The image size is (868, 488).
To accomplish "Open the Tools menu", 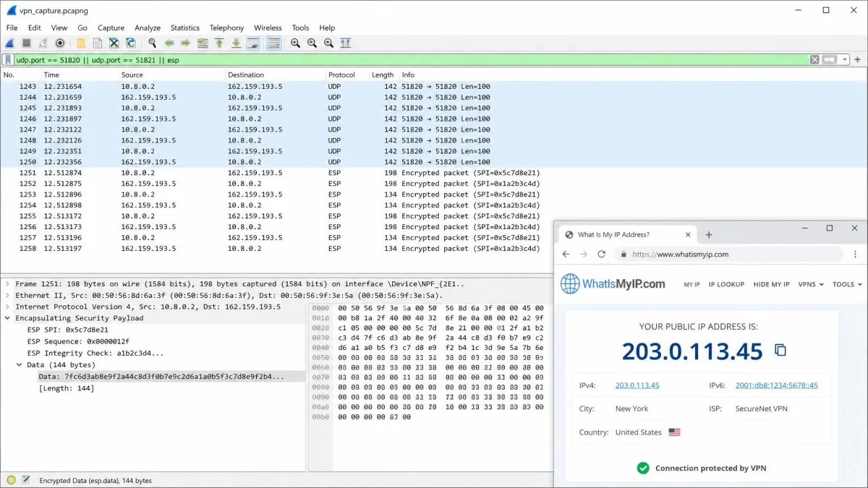I will click(x=300, y=27).
